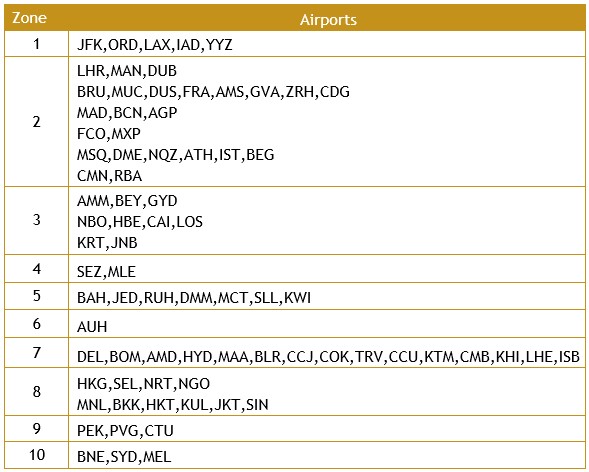Screen dimensions: 589x472
Task: Select the CMN,RBA line
Action: click(109, 176)
